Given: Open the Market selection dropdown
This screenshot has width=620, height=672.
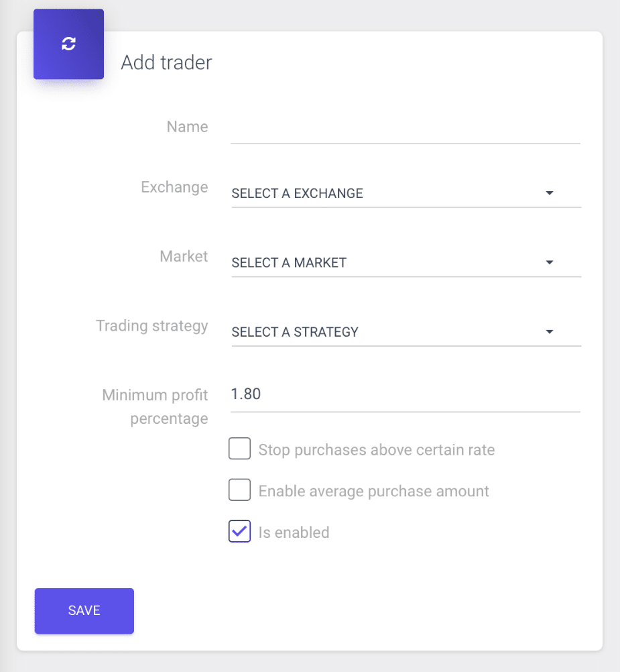Looking at the screenshot, I should pos(549,262).
